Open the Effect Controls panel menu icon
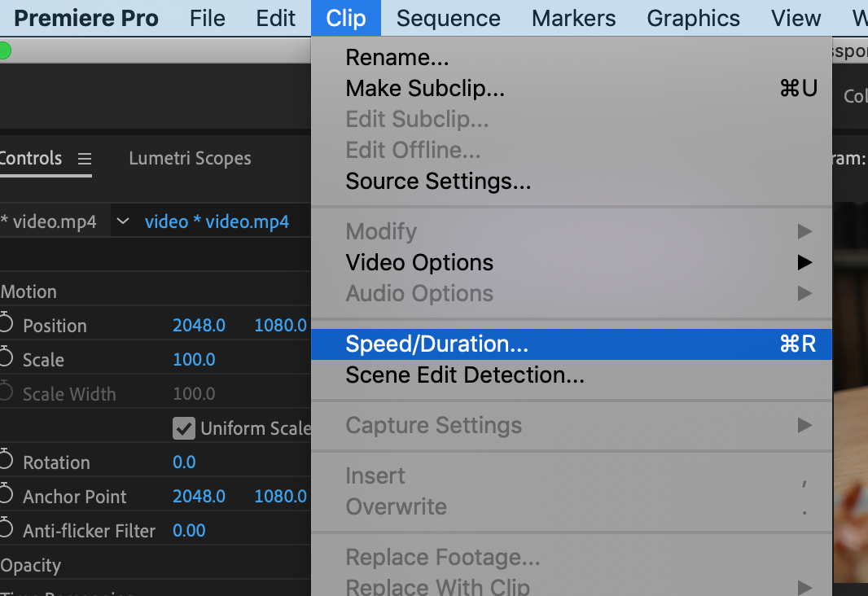This screenshot has width=868, height=596. click(x=84, y=159)
